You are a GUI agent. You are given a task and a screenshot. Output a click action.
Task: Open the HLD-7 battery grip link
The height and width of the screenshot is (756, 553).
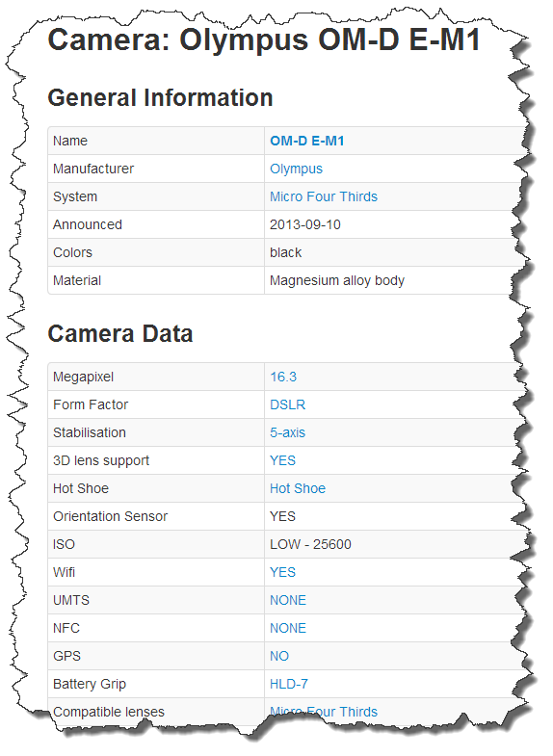pyautogui.click(x=289, y=684)
